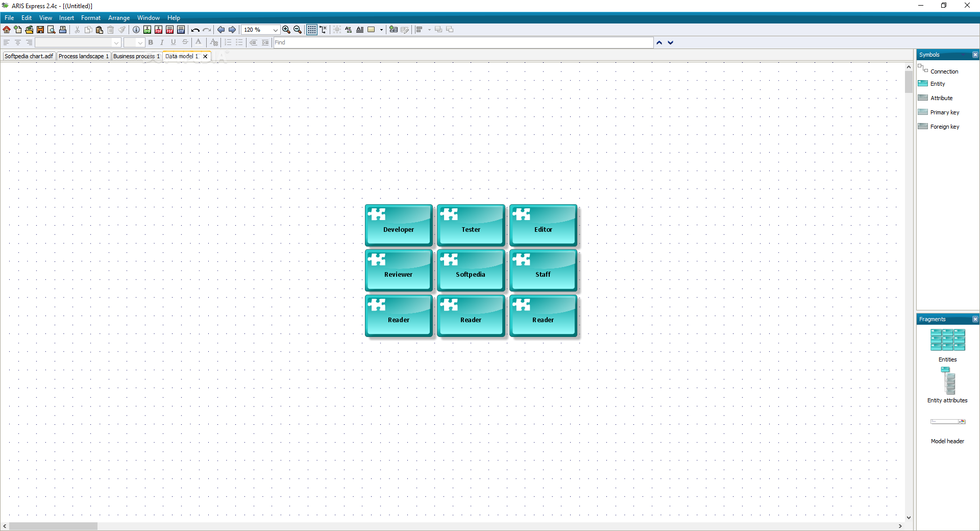
Task: Toggle the connection mode icon beside grid
Action: coord(323,30)
